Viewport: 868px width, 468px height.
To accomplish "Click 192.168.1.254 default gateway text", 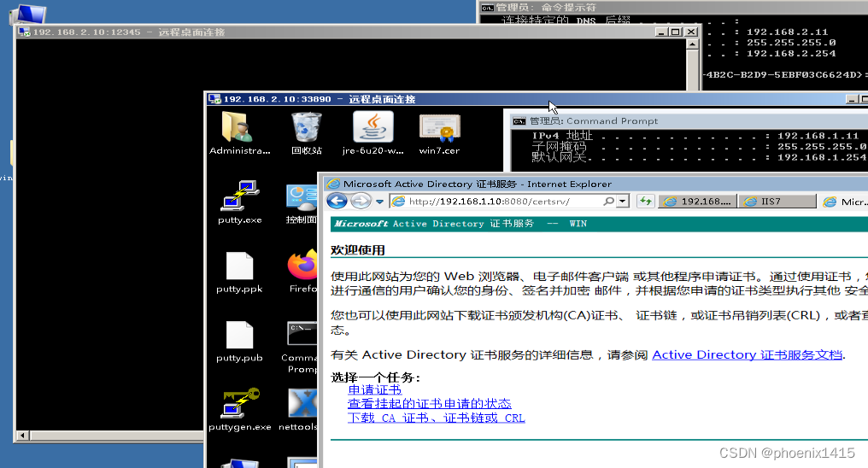I will 822,157.
